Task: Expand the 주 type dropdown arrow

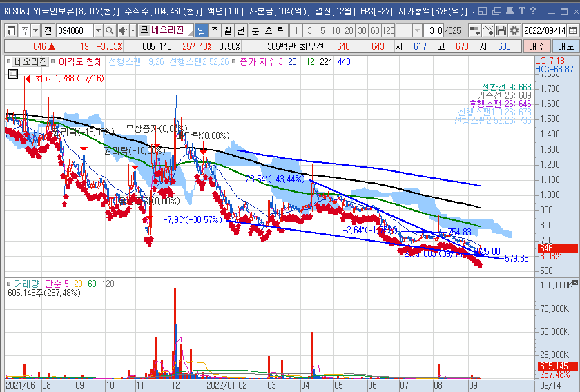Action: tap(35, 30)
